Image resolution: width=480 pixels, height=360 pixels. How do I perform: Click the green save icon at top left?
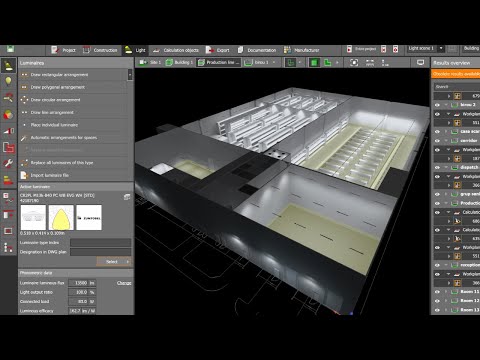tap(10, 49)
